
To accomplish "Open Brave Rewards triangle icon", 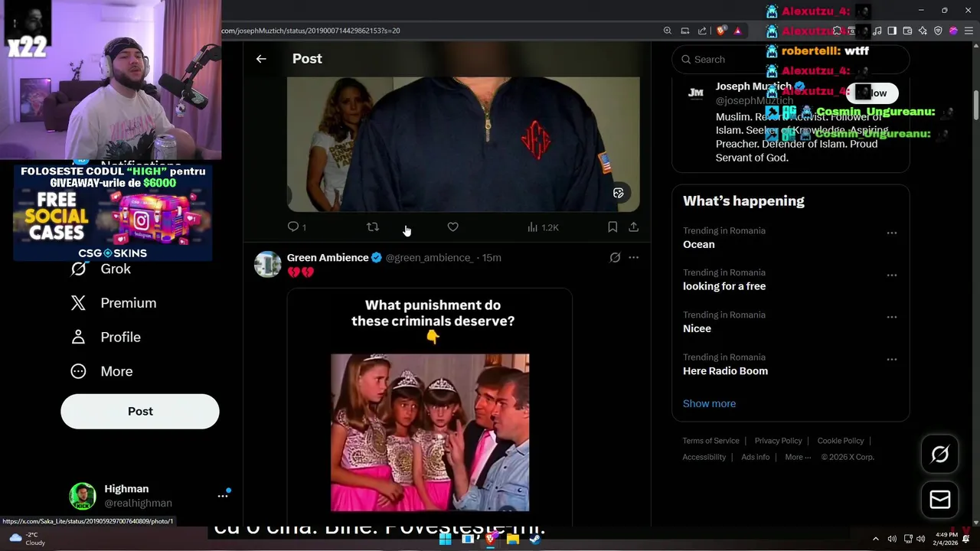I will (737, 31).
